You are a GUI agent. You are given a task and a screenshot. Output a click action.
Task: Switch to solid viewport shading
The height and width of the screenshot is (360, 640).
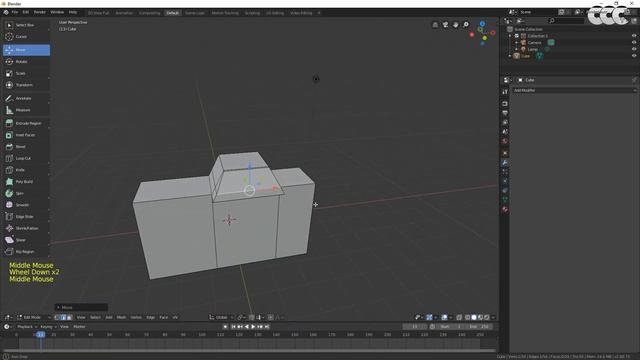point(474,318)
